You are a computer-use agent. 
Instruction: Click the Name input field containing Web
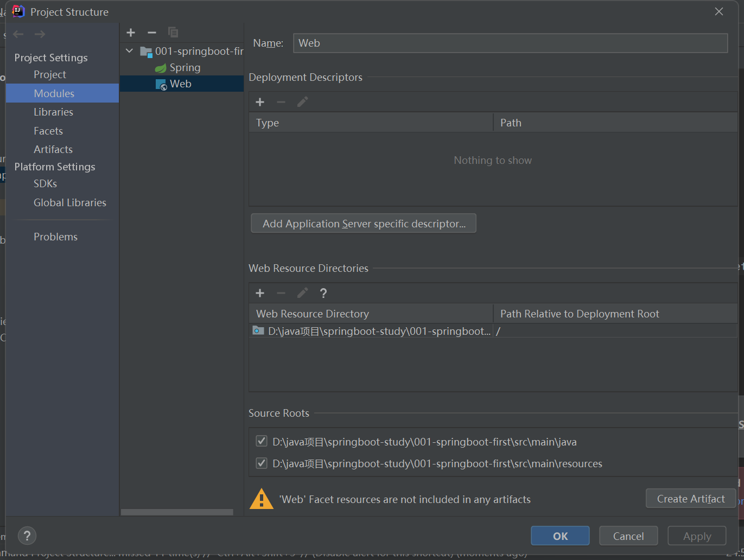(x=510, y=43)
